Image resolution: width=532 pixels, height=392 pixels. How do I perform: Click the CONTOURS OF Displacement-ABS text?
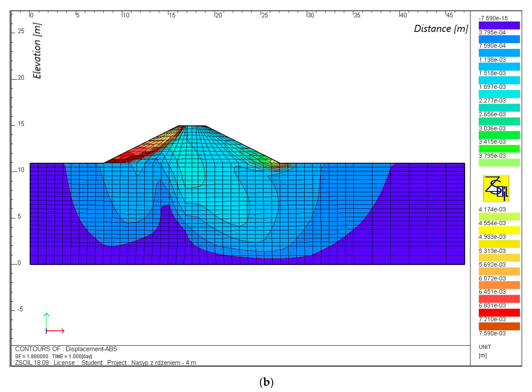point(66,349)
